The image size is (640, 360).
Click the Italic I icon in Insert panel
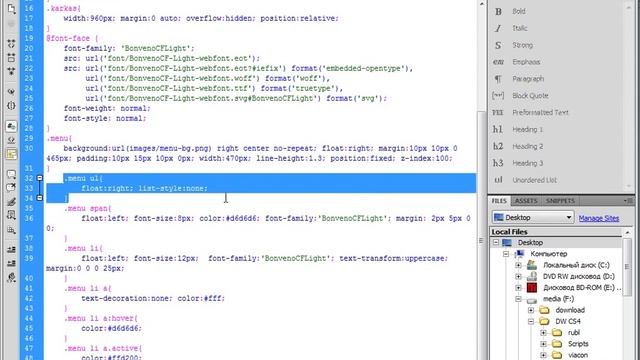coord(498,28)
